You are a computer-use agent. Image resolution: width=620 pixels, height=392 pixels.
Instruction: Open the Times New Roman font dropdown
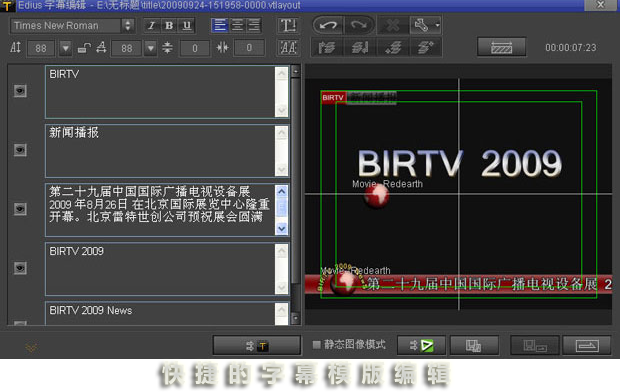[x=128, y=26]
